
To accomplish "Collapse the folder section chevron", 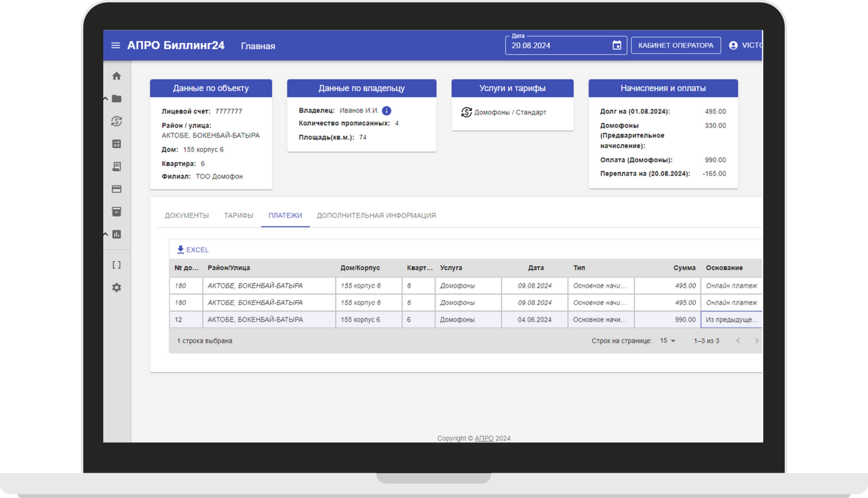I will [105, 98].
